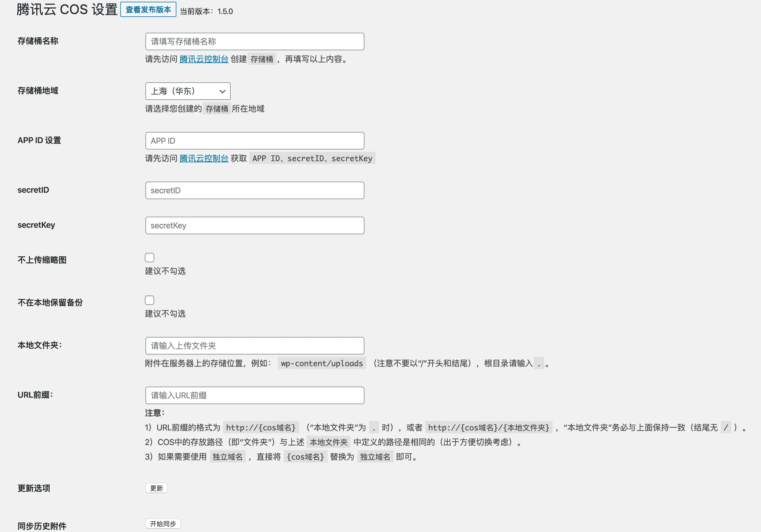The height and width of the screenshot is (532, 761).
Task: Click the 同步历史附件 label
Action: pyautogui.click(x=42, y=526)
